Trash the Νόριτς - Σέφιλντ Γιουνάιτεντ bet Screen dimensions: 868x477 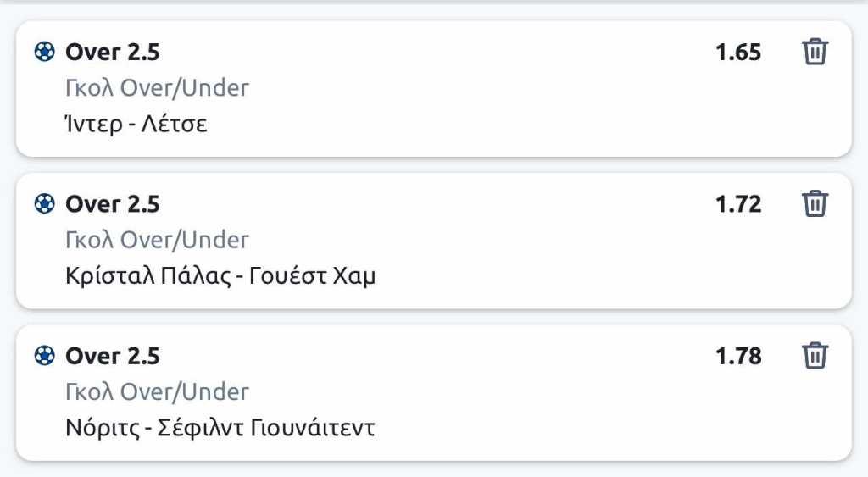[x=815, y=355]
